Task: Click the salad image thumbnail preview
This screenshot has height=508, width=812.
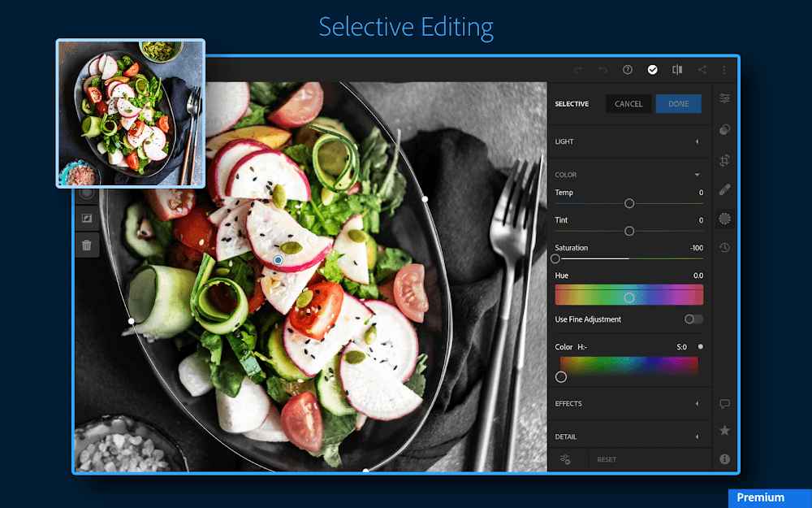Action: coord(130,114)
